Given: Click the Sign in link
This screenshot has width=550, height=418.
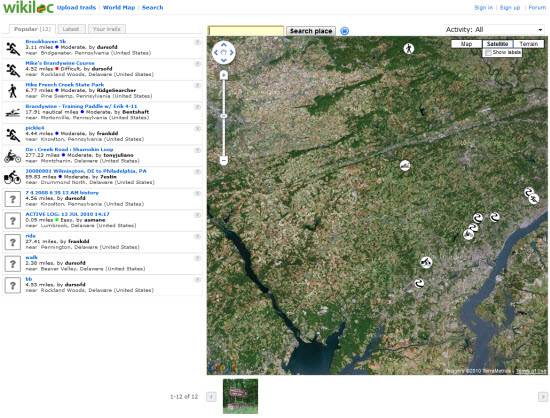Looking at the screenshot, I should 483,7.
